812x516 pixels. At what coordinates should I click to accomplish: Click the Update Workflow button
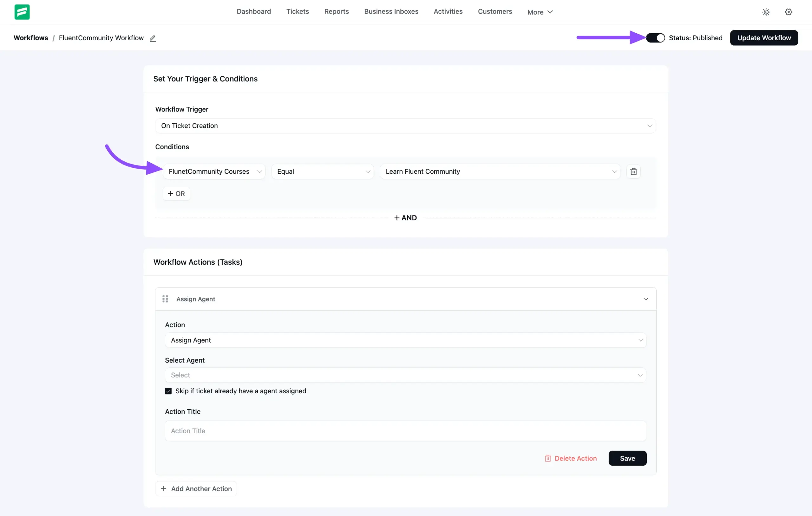764,38
